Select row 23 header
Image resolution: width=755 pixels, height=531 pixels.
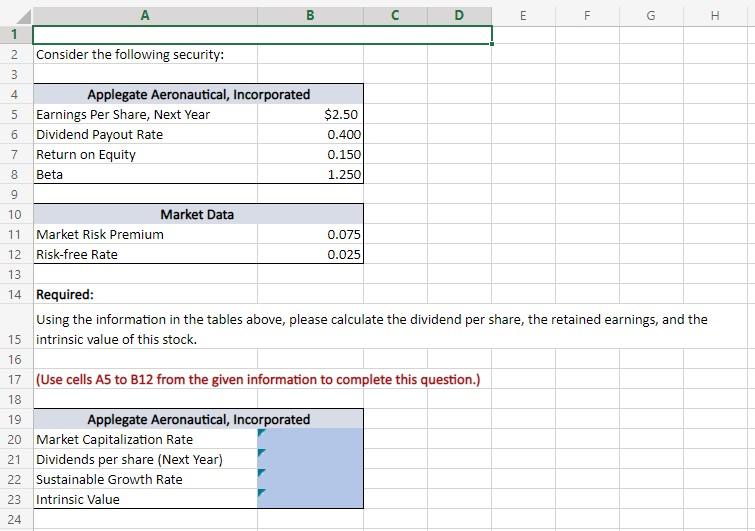coord(15,499)
